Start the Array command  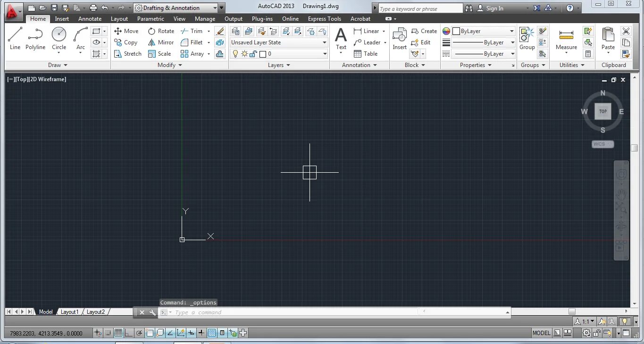pos(192,54)
